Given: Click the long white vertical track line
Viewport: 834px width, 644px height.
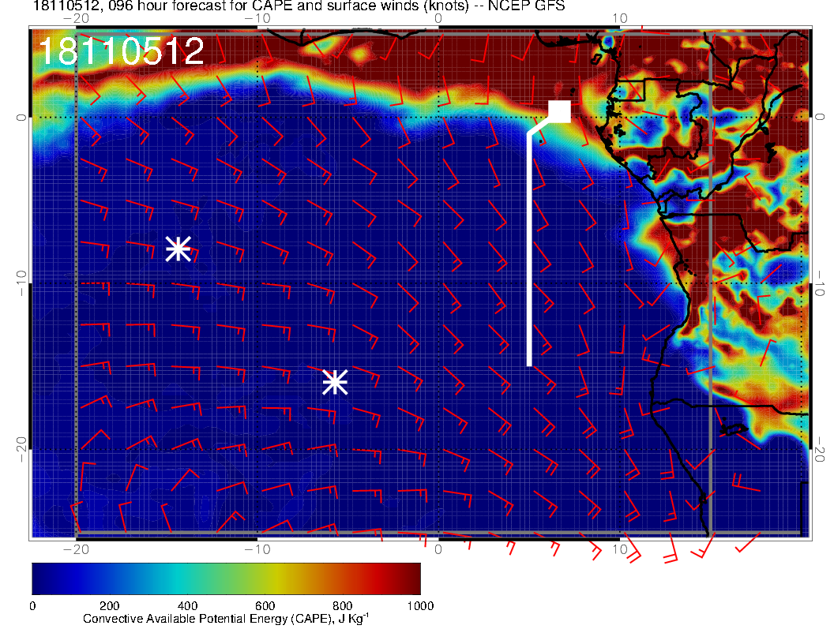Looking at the screenshot, I should (x=529, y=253).
